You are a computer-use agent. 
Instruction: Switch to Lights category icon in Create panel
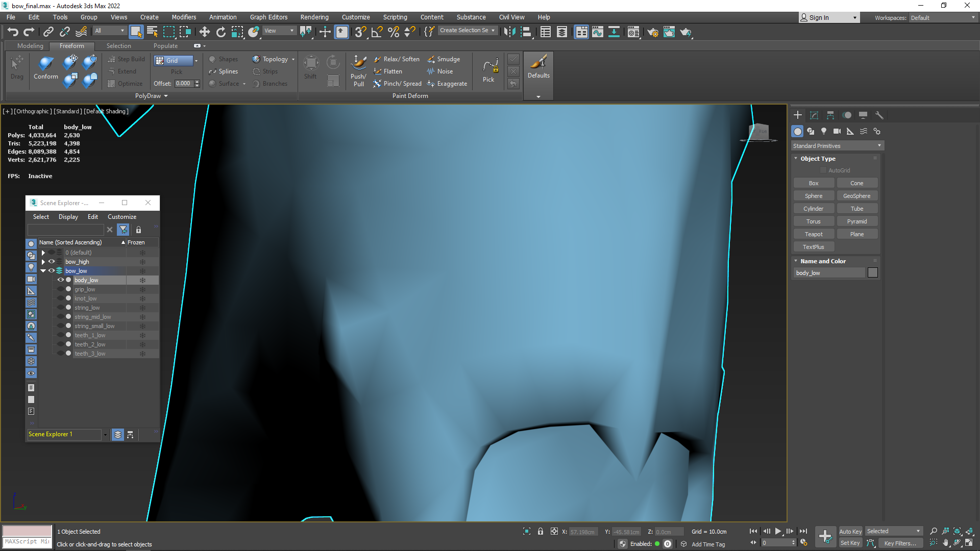pos(824,131)
